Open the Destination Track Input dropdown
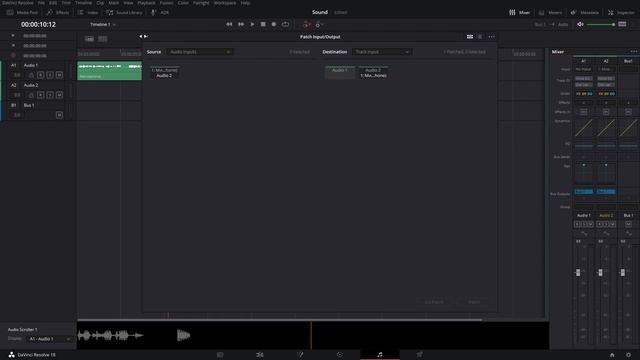The width and height of the screenshot is (640, 360). point(382,52)
